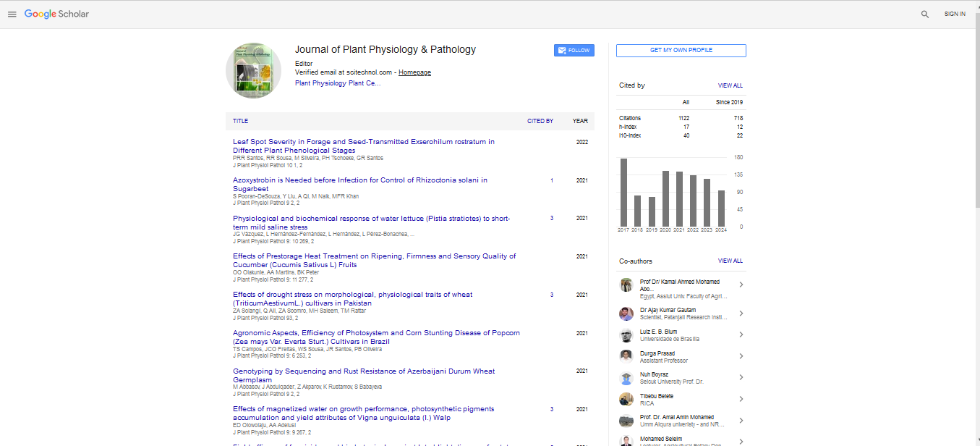This screenshot has height=446, width=980.
Task: Click the 2017 citations chart bar
Action: tap(623, 193)
